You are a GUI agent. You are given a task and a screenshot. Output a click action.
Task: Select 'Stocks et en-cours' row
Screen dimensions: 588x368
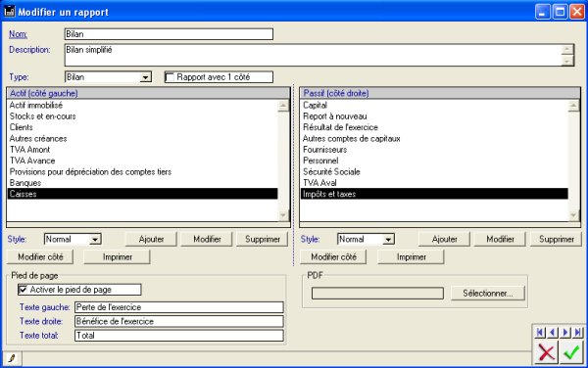coord(142,116)
